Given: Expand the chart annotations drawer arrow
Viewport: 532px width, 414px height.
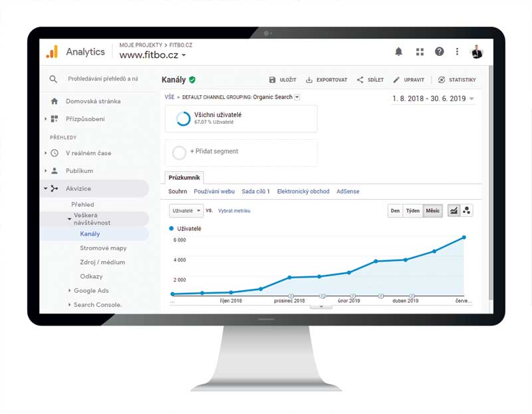Looking at the screenshot, I should click(321, 307).
